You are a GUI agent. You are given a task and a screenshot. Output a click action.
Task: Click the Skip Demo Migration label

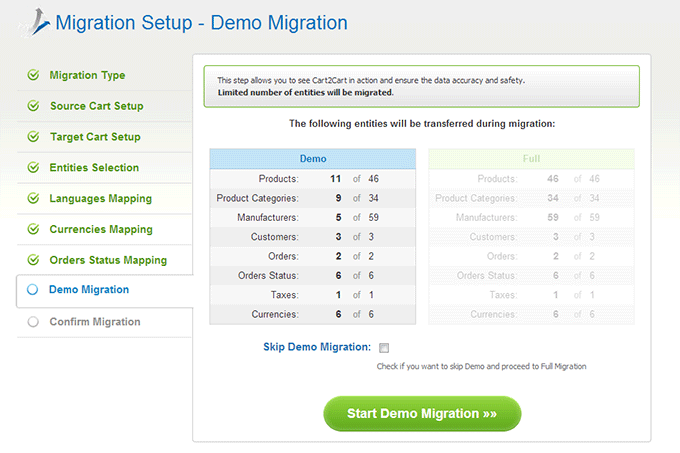point(317,347)
